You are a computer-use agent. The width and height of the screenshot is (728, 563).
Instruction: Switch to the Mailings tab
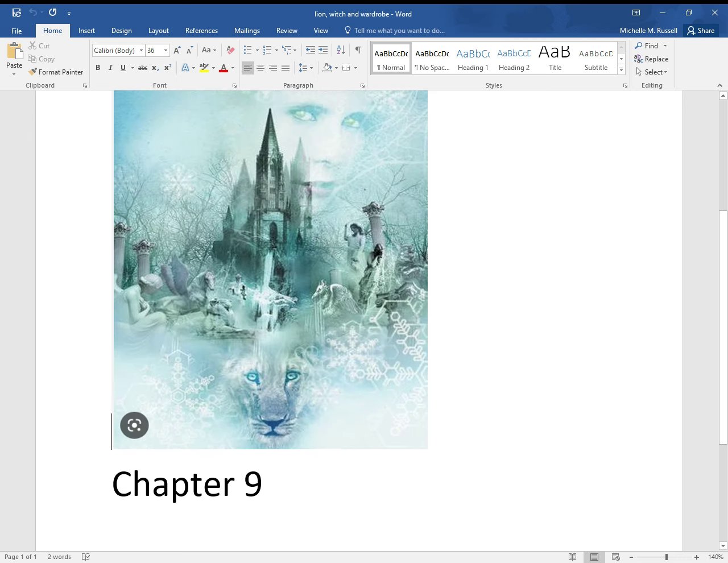click(247, 31)
